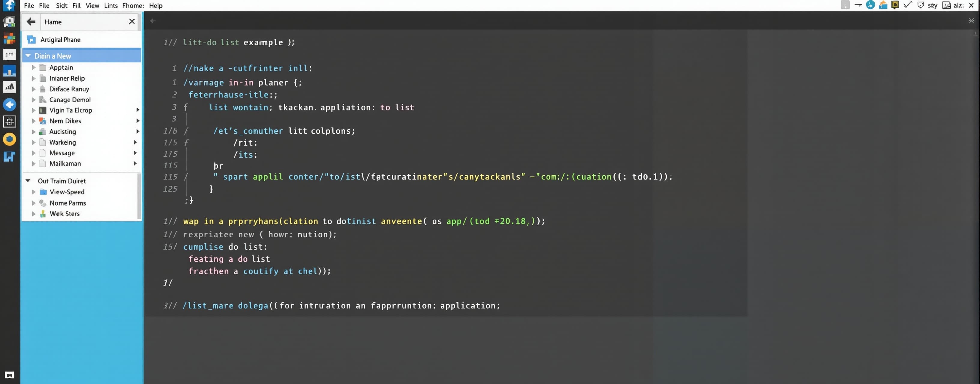This screenshot has height=384, width=980.
Task: Click the gray document icon in the top-right tray
Action: pos(845,5)
